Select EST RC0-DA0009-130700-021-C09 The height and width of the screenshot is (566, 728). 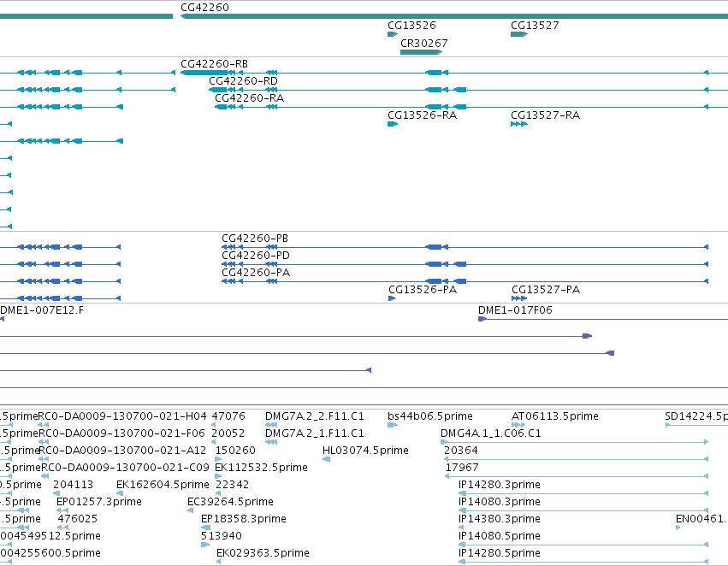coord(126,469)
